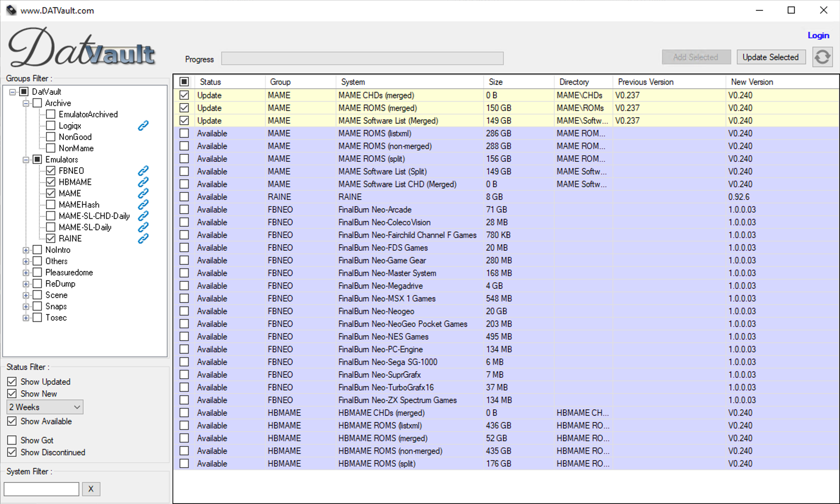Collapse the Archive tree node
Viewport: 840px width, 504px height.
click(26, 103)
